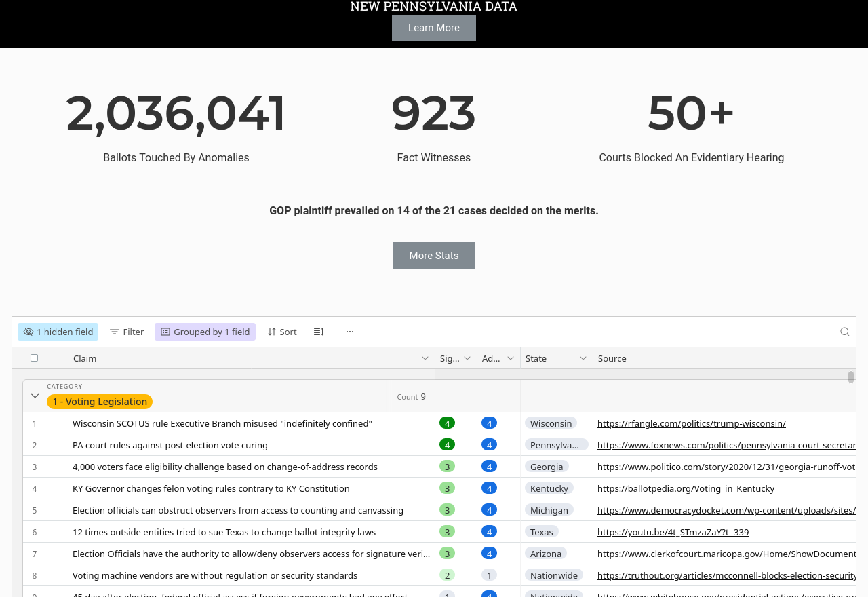This screenshot has height=597, width=868.
Task: Open the Sort option
Action: pos(282,332)
